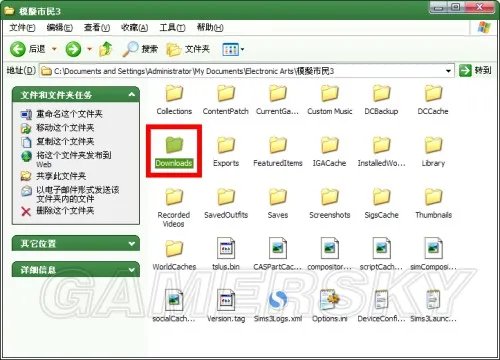The width and height of the screenshot is (500, 360).
Task: Select the Sims3Logs.xml file
Action: click(x=278, y=306)
